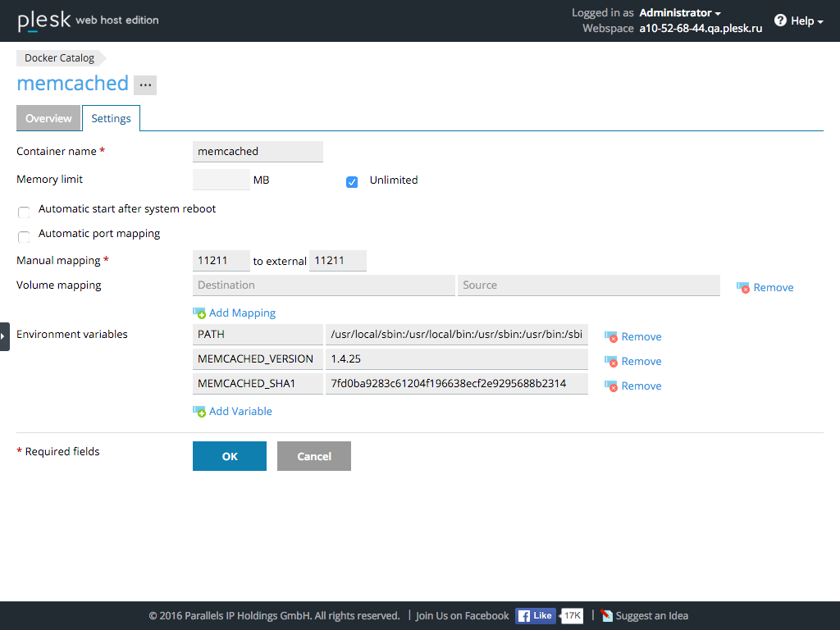Remove the MEMCACHED_SHA1 variable
Image resolution: width=840 pixels, height=630 pixels.
pyautogui.click(x=632, y=386)
